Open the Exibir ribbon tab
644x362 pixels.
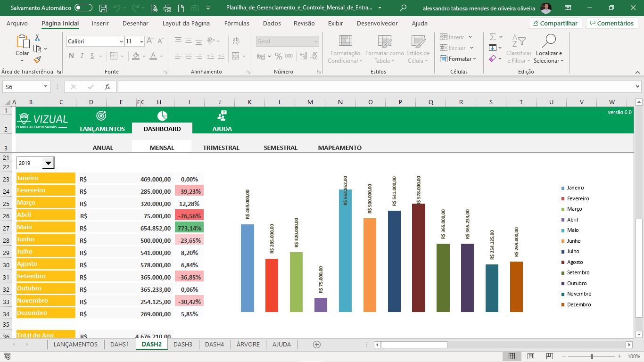click(x=336, y=23)
